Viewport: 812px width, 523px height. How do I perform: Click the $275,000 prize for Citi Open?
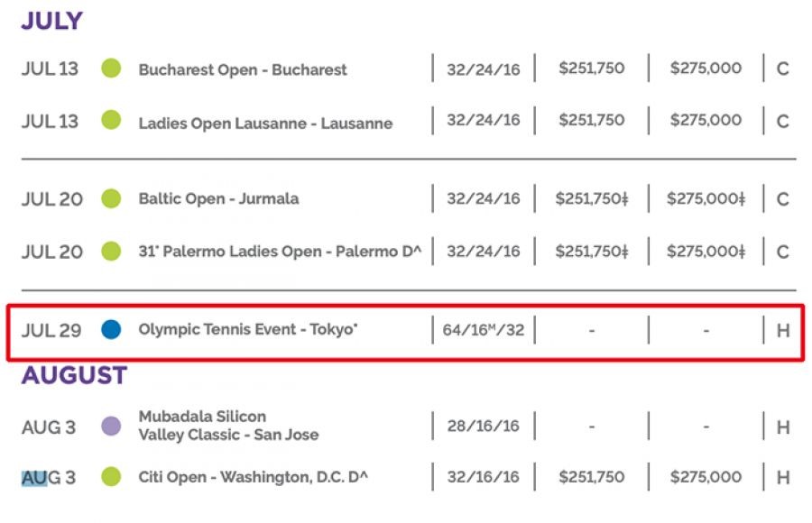(706, 477)
